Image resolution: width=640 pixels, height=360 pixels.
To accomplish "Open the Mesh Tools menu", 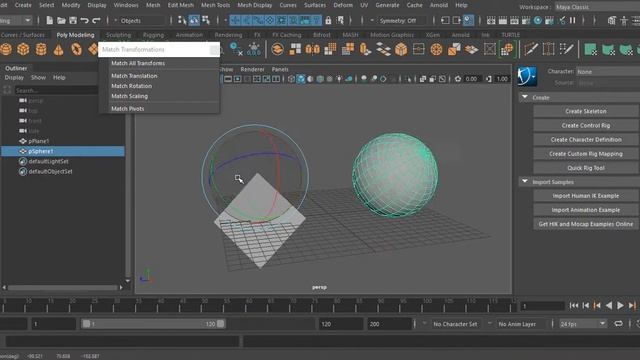I will [x=215, y=5].
